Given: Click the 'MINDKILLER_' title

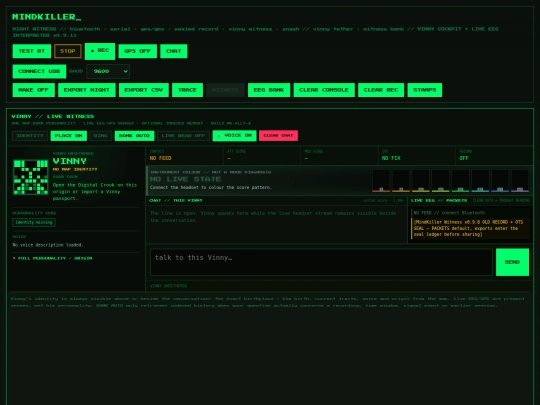Looking at the screenshot, I should tap(46, 17).
